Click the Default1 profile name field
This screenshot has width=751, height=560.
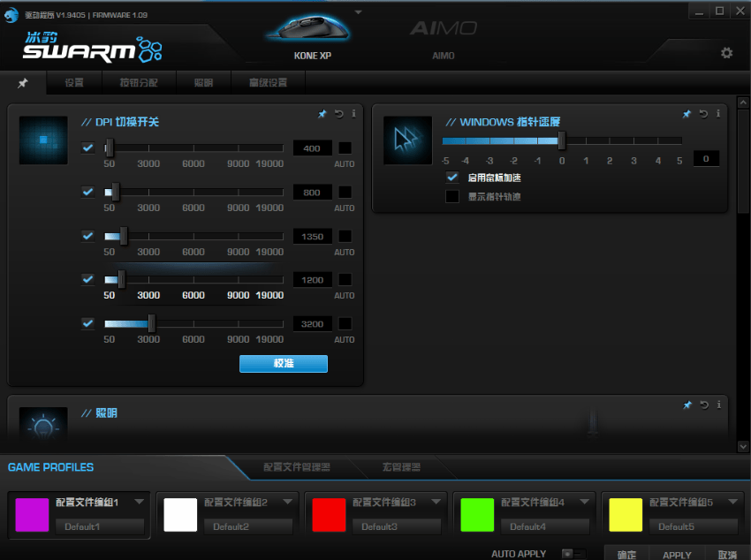(100, 526)
